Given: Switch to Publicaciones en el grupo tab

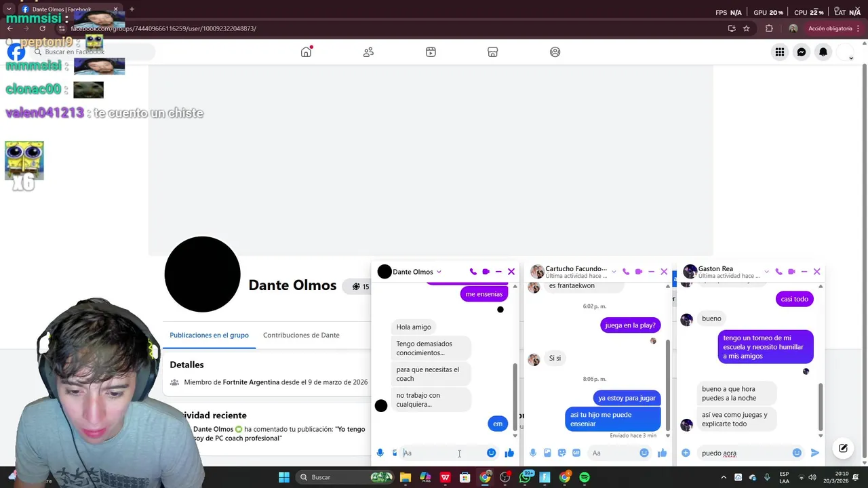Looking at the screenshot, I should click(x=209, y=335).
